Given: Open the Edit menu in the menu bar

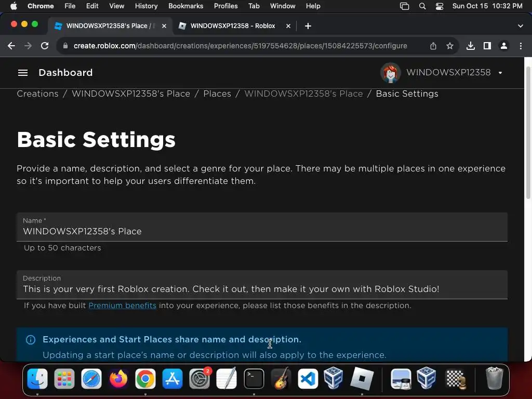Looking at the screenshot, I should click(x=92, y=6).
